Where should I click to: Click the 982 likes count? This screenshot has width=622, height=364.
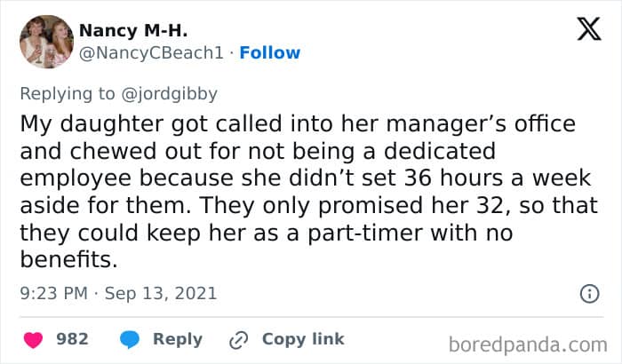coord(72,339)
